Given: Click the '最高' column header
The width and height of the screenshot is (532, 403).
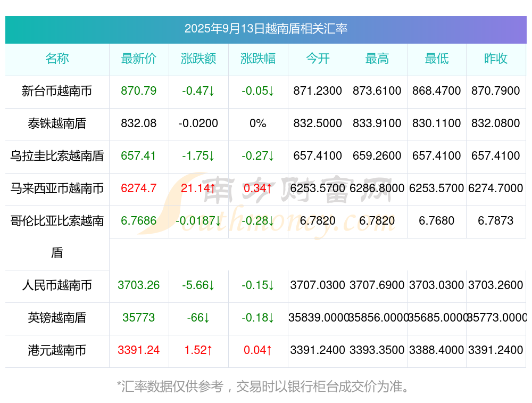Looking at the screenshot, I should 377,59.
